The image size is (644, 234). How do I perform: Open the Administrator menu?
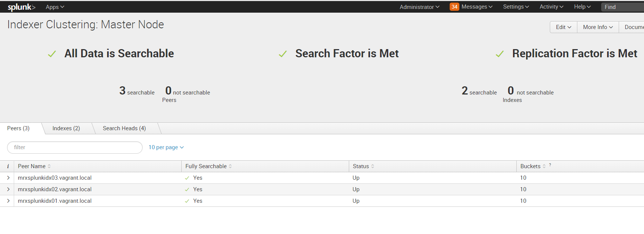coord(419,7)
